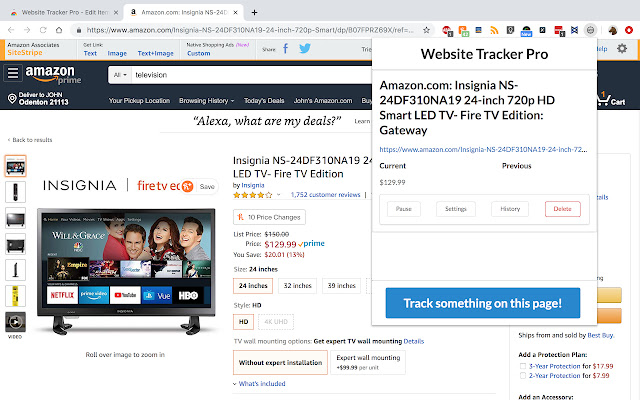Open a new browser tab with plus
Image resolution: width=640 pixels, height=400 pixels.
tap(254, 13)
